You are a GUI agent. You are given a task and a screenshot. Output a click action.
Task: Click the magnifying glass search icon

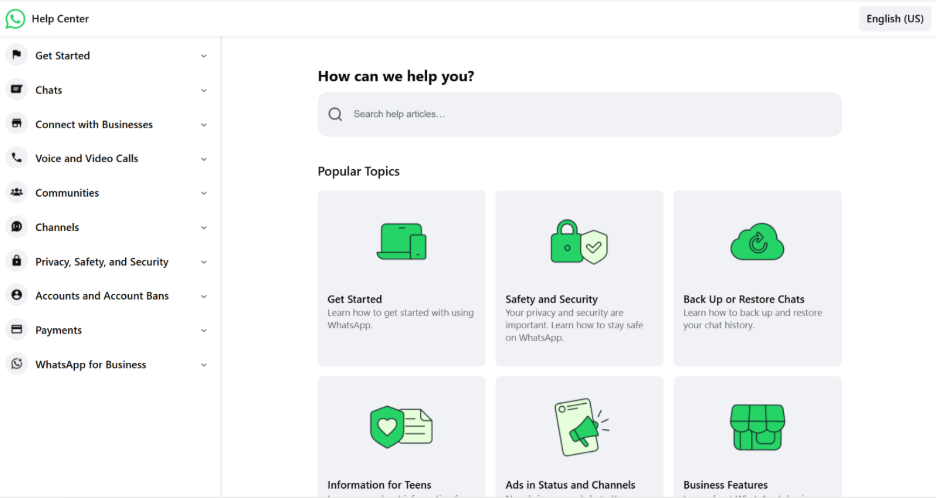336,115
